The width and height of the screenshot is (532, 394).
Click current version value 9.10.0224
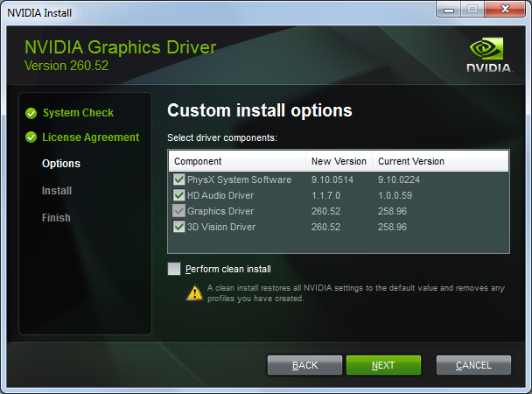pos(399,179)
